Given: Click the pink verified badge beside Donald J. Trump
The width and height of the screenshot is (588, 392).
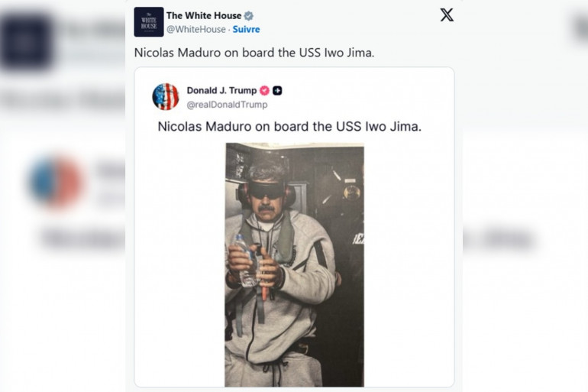Looking at the screenshot, I should point(264,90).
